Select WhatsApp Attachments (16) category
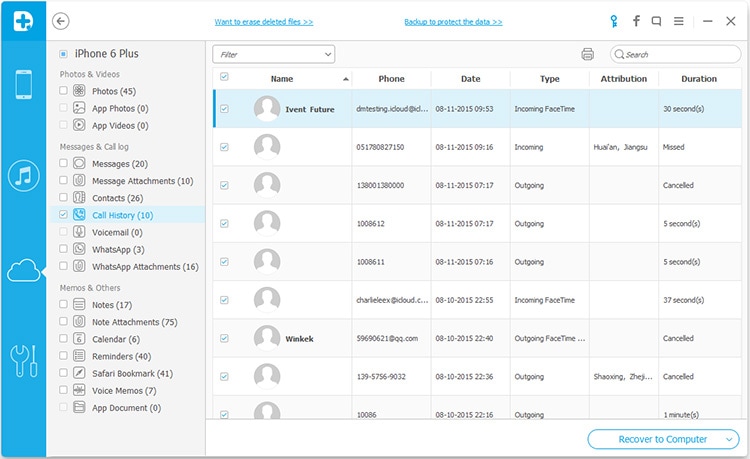The width and height of the screenshot is (750, 459). tap(145, 266)
